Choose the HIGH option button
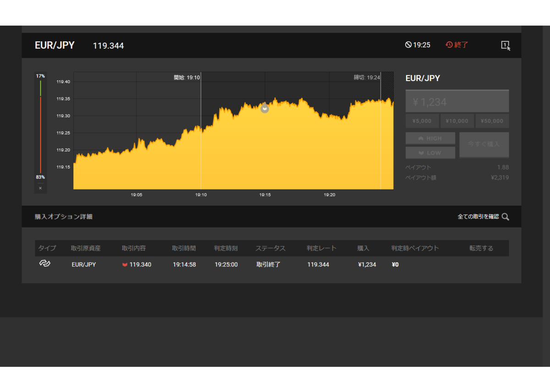The height and width of the screenshot is (392, 550). pos(430,138)
